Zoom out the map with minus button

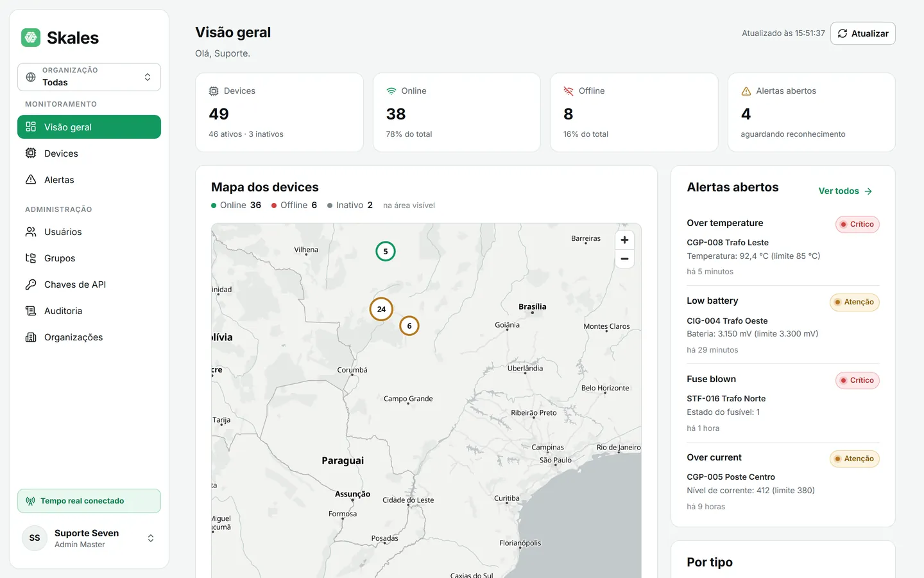click(x=624, y=259)
